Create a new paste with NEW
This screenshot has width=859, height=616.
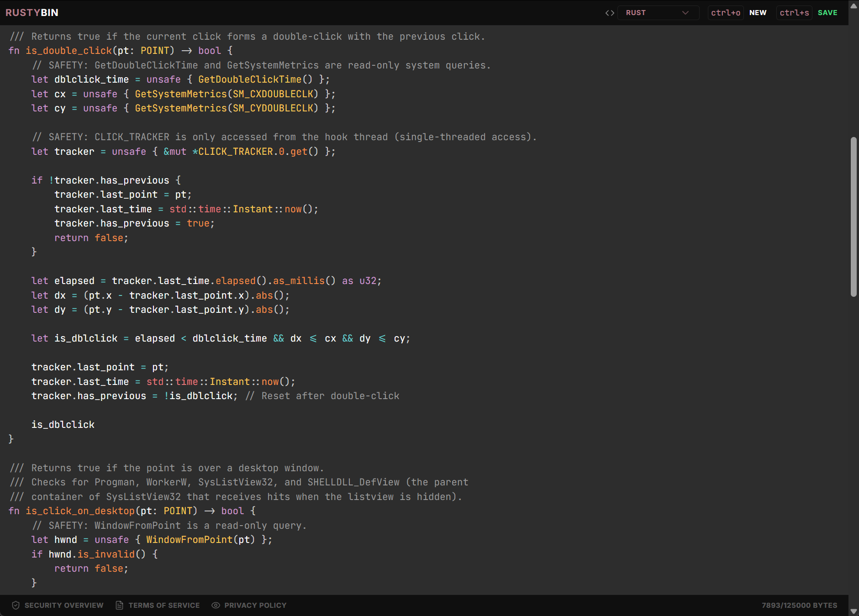point(758,13)
